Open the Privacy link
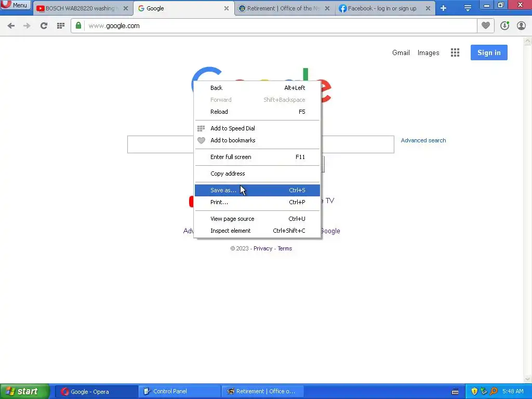Screen dimensions: 532x399 coord(262,248)
